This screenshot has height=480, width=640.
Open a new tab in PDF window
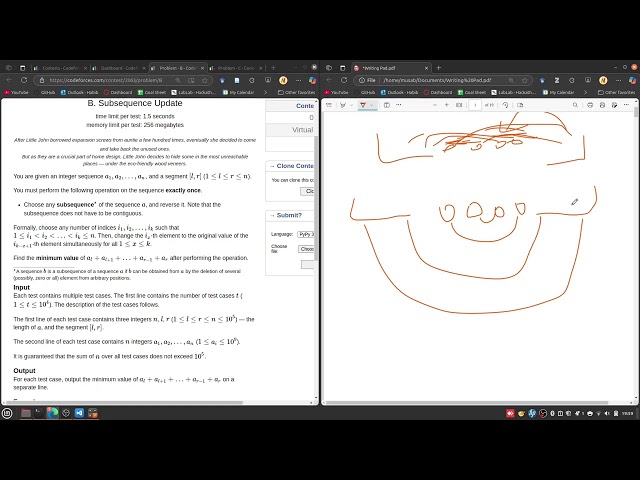point(439,68)
